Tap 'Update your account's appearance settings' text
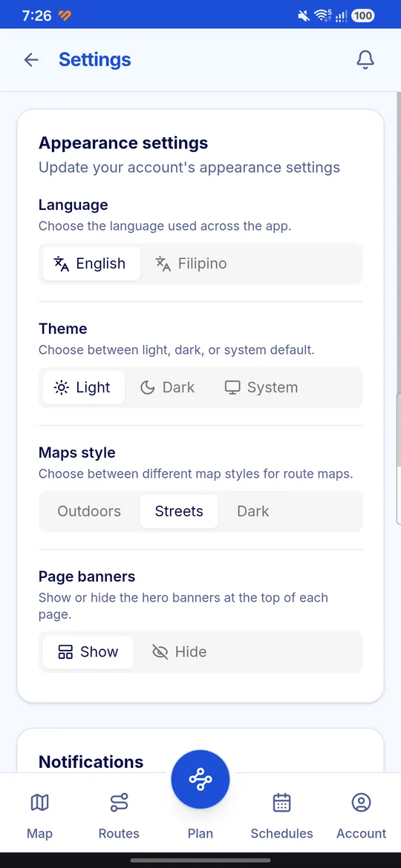 [x=189, y=167]
